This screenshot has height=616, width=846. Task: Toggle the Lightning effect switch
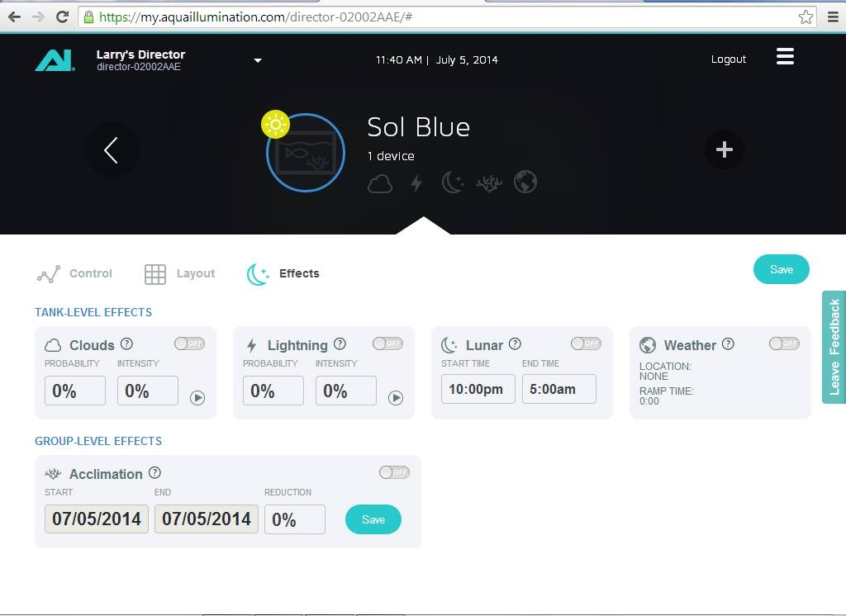click(x=387, y=344)
